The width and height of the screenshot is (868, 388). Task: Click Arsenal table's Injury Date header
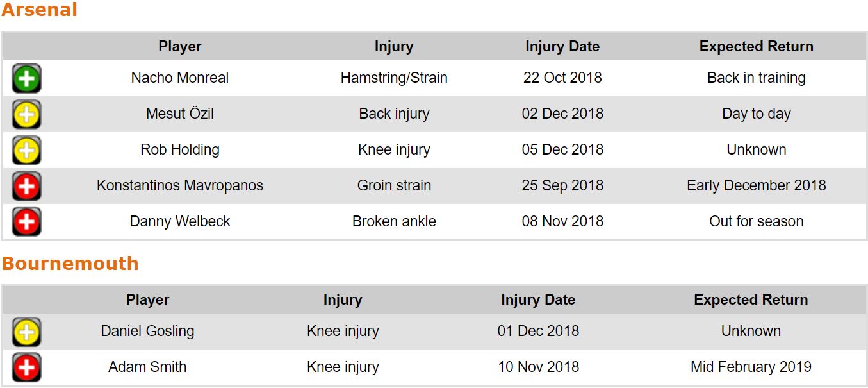click(x=562, y=47)
